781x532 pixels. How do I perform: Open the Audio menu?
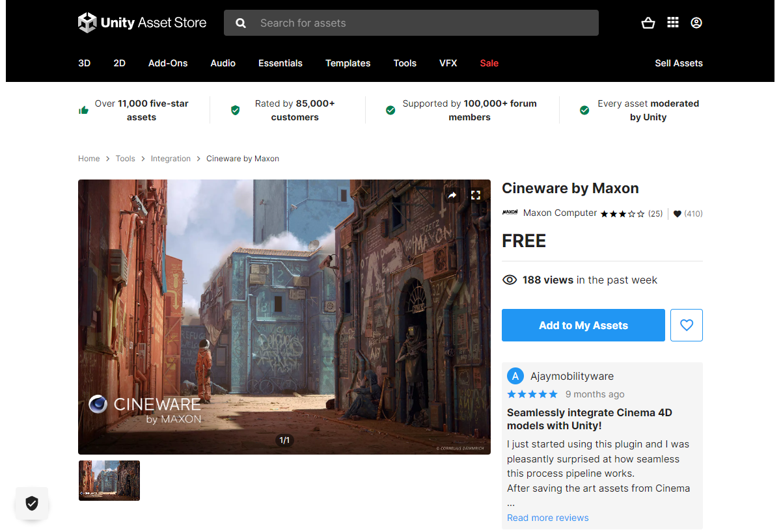point(223,63)
